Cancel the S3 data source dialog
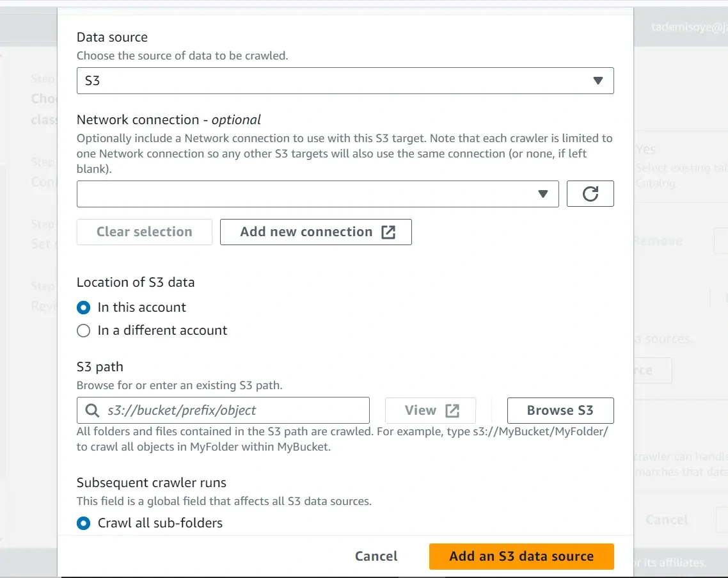This screenshot has width=728, height=578. 376,556
